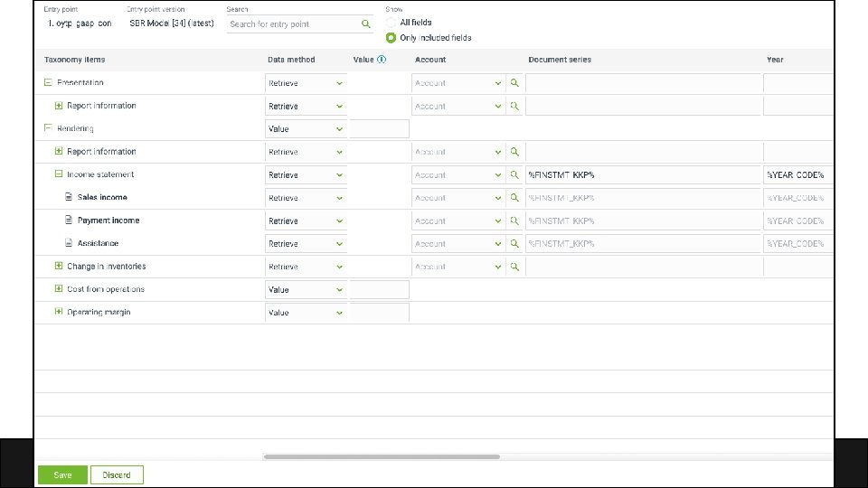Click account search icon for Payment income

pyautogui.click(x=514, y=221)
